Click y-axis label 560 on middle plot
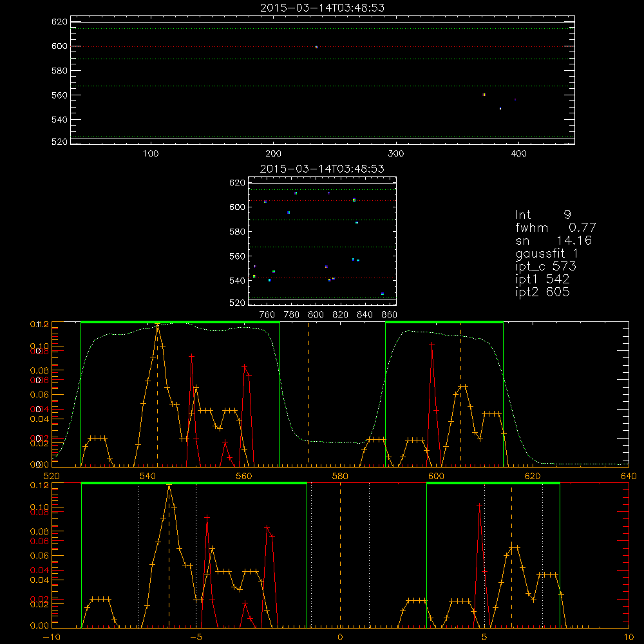Image resolution: width=644 pixels, height=644 pixels. point(237,256)
